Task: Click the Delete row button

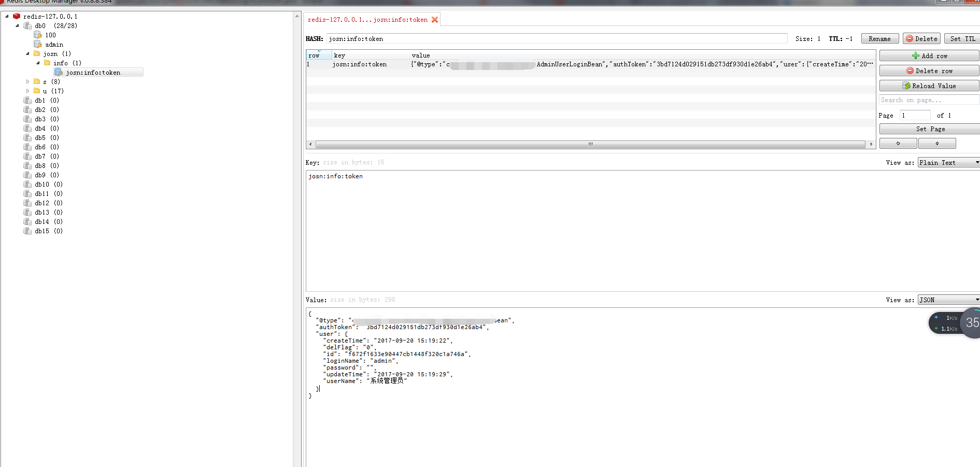Action: 929,70
